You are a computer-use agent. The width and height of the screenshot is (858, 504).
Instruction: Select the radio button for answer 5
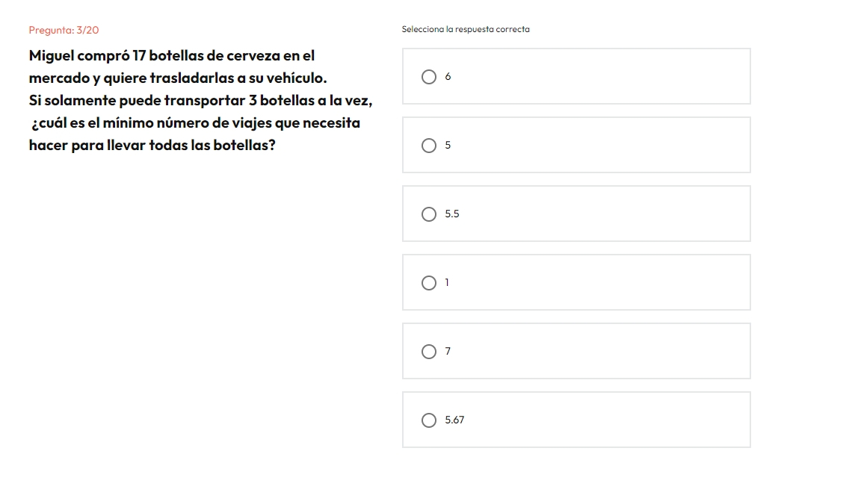click(429, 146)
